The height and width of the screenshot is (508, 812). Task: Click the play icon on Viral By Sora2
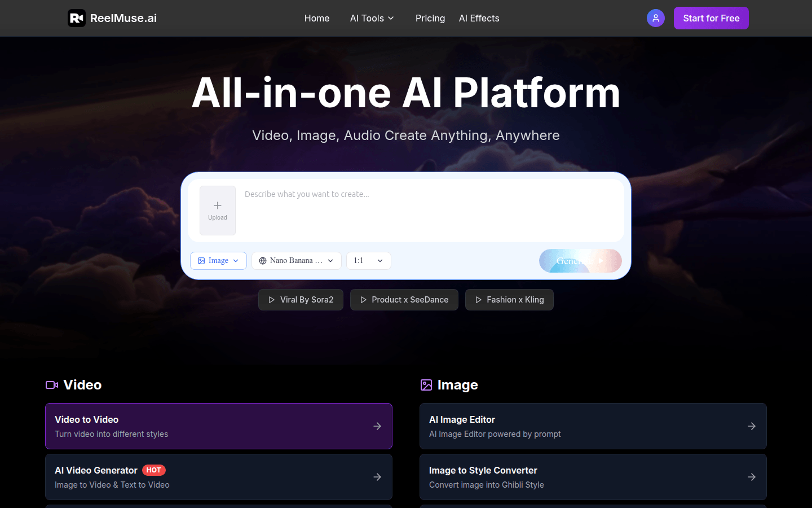(273, 300)
